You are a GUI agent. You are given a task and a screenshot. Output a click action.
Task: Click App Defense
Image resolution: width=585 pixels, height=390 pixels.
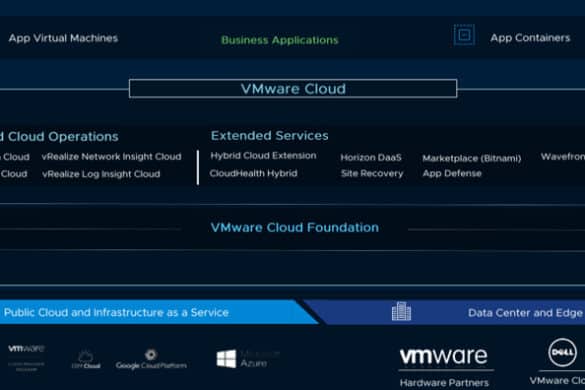point(452,174)
